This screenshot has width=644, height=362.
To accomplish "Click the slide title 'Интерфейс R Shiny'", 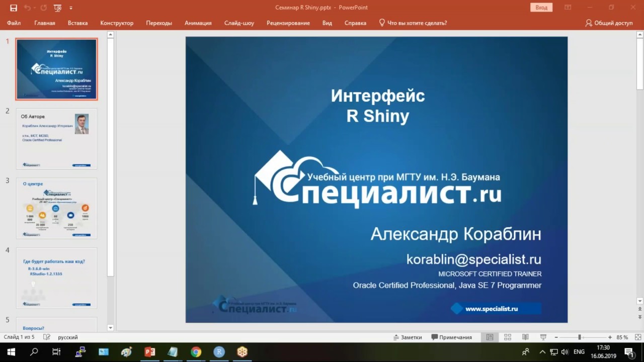I will (x=378, y=106).
